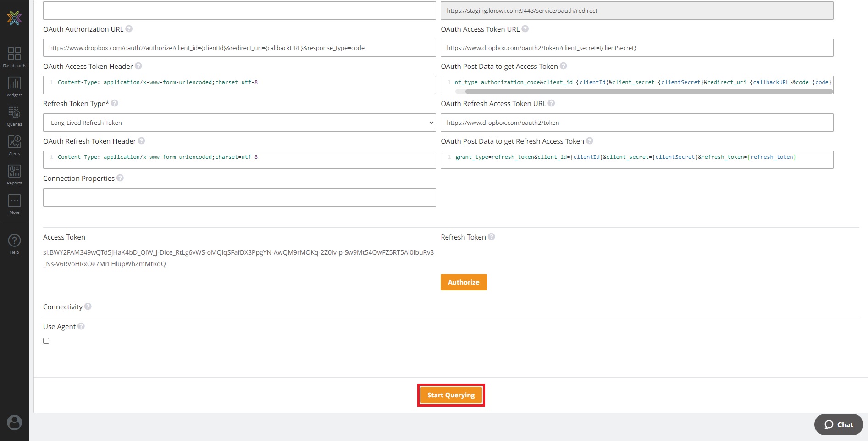Click help icon next to Refresh Token
Screen dimensions: 868x441
coord(492,237)
